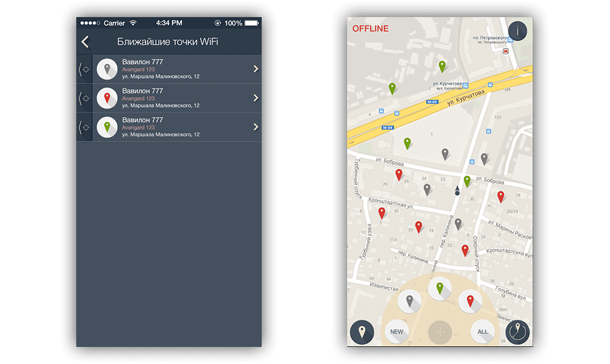Screen dimensions: 610x364
Task: Tap the NEW button in the radial menu
Action: 397,332
